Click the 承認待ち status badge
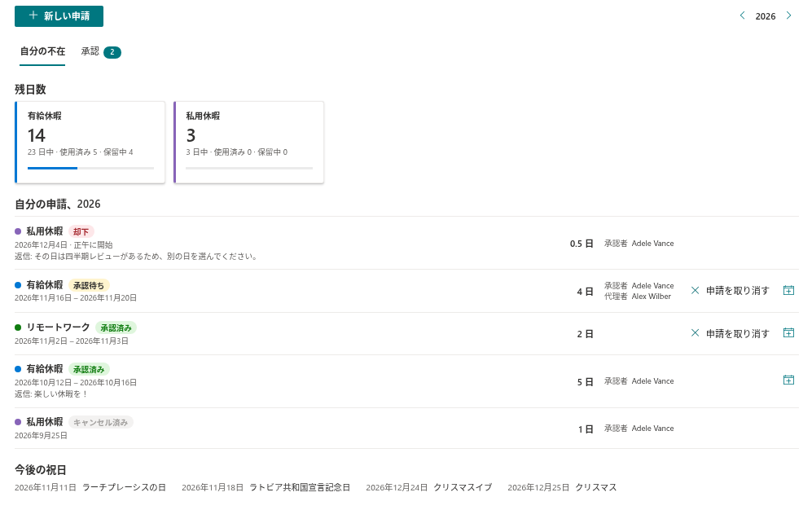Image resolution: width=812 pixels, height=510 pixels. pyautogui.click(x=89, y=285)
